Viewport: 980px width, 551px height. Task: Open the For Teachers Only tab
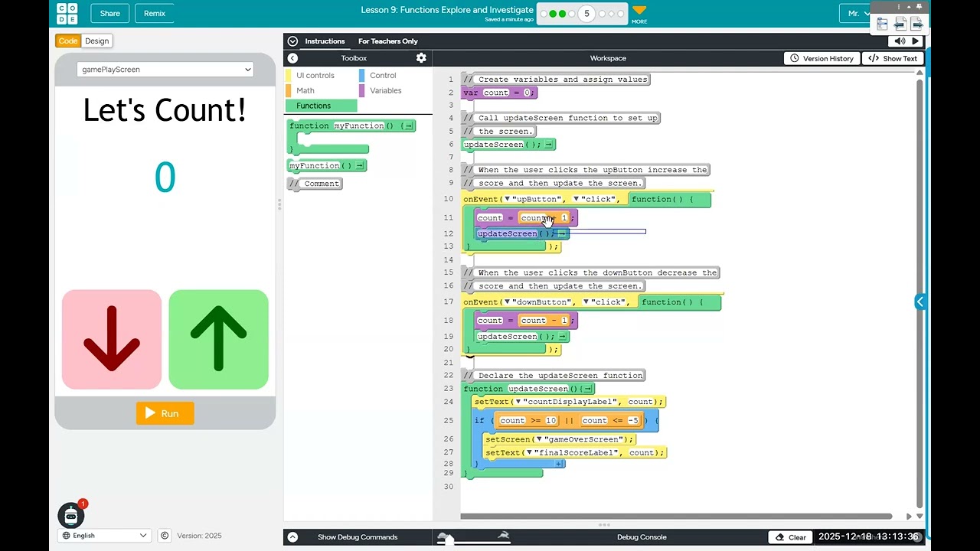pyautogui.click(x=388, y=41)
